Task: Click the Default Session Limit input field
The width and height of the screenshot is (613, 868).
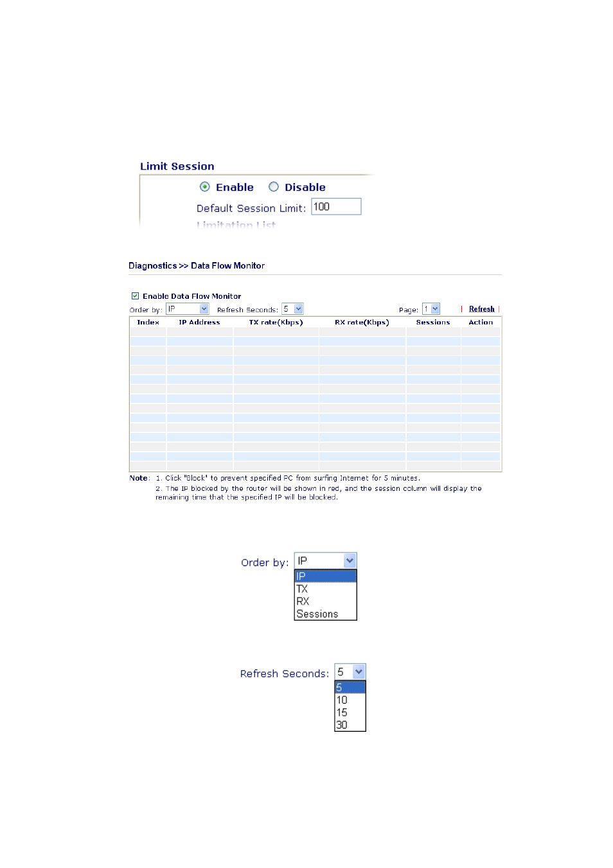Action: point(336,207)
